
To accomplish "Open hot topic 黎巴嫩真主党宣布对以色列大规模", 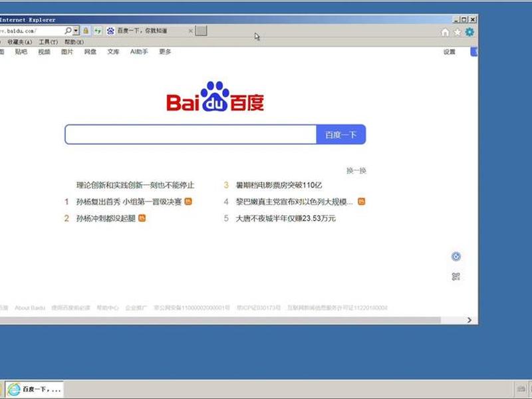I will (295, 202).
